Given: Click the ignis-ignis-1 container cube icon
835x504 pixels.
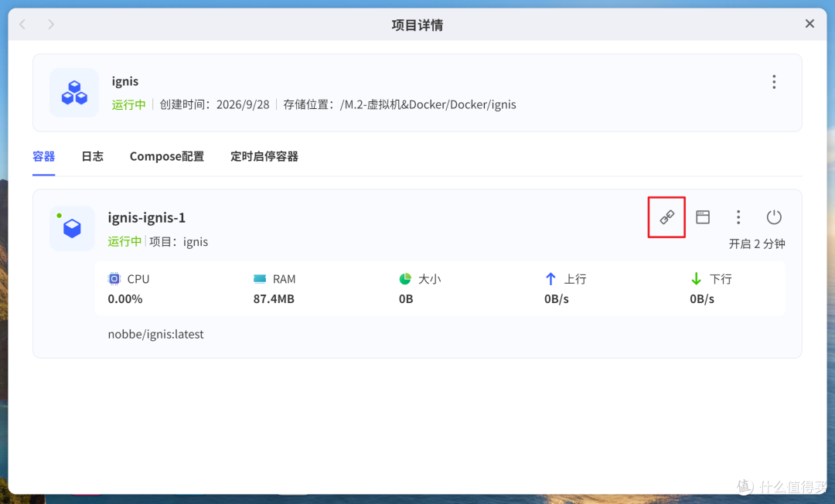Looking at the screenshot, I should click(x=73, y=228).
